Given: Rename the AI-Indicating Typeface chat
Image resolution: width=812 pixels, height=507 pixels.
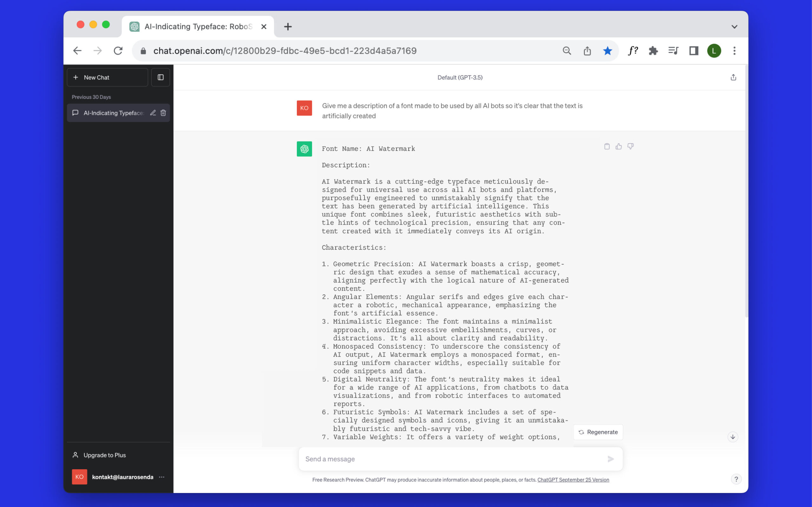Looking at the screenshot, I should [x=153, y=113].
